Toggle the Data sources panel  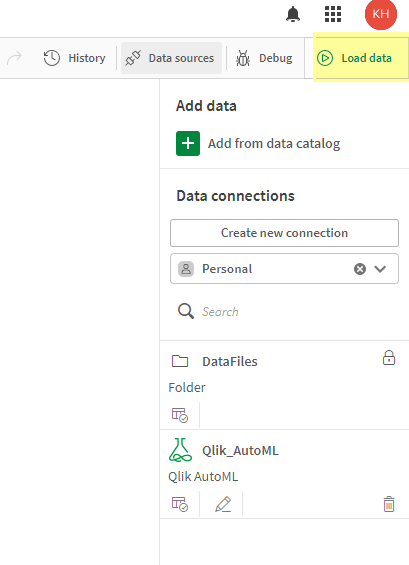pyautogui.click(x=171, y=58)
